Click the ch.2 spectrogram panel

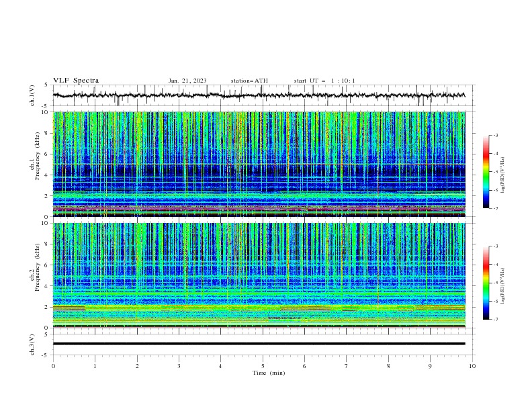(x=259, y=275)
